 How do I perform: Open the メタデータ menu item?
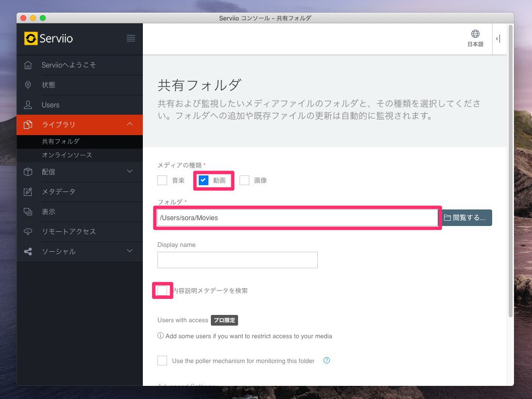coord(80,191)
